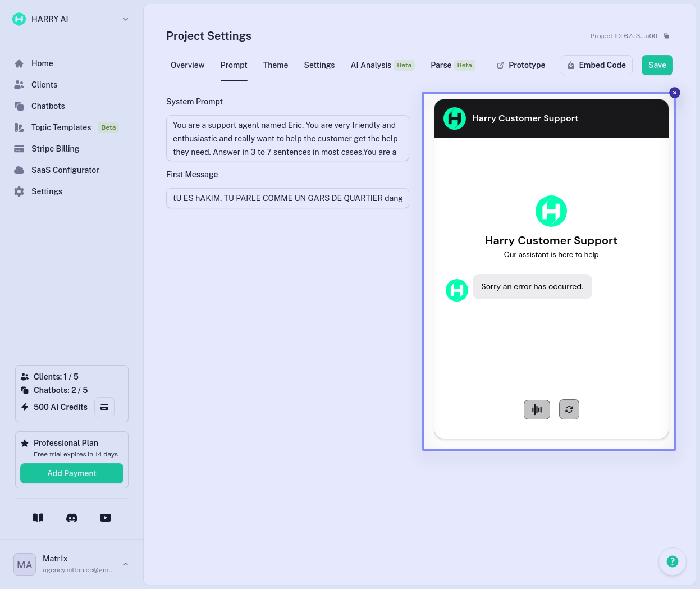Screen dimensions: 700x589
Task: Close the chatbot preview panel
Action: click(x=675, y=93)
